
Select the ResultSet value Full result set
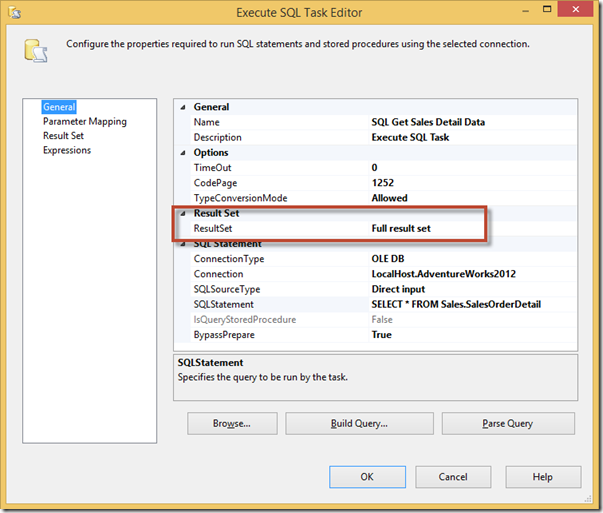(400, 229)
